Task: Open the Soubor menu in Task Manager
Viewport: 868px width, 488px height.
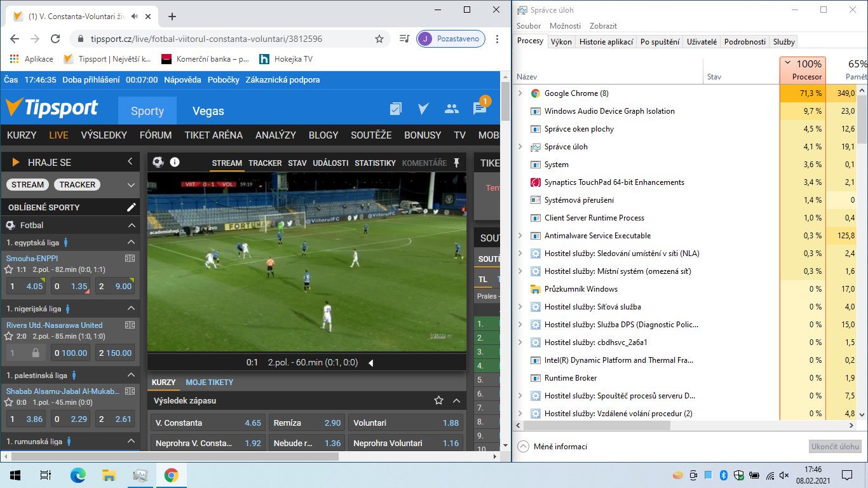Action: click(529, 26)
